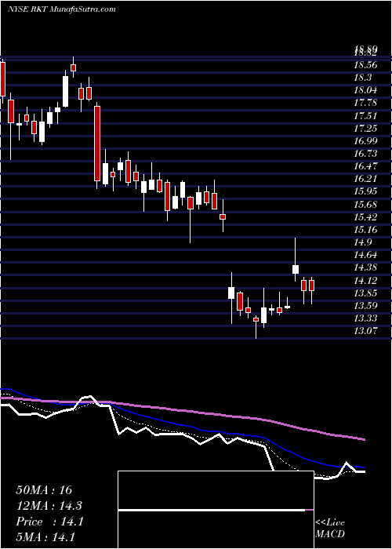Screen dimensions: 392x549
Task: Click the Price : 14.1 reading
Action: tap(49, 522)
